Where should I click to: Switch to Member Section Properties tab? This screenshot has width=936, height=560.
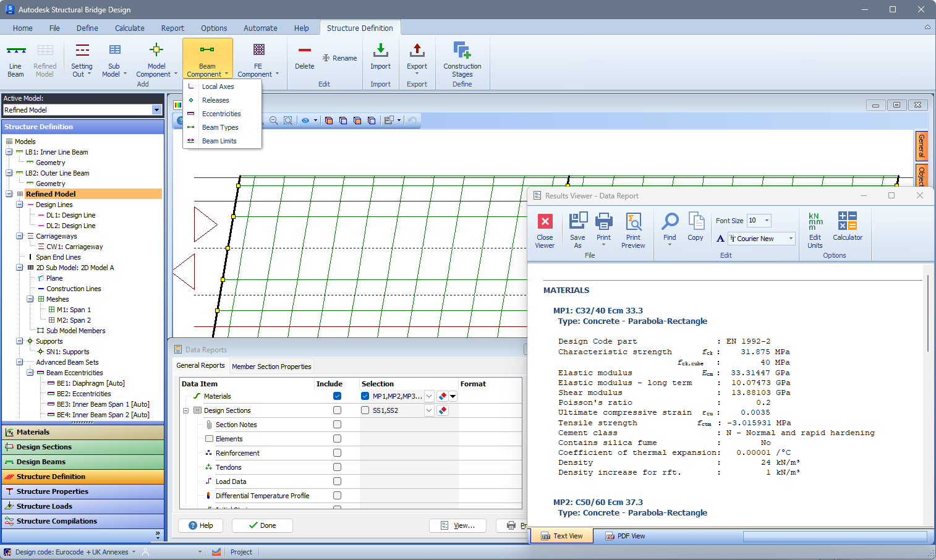tap(271, 367)
